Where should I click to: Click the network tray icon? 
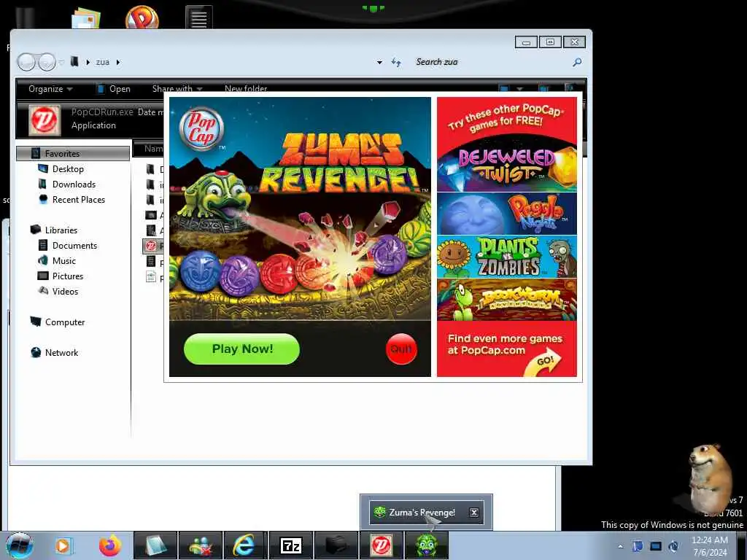point(656,546)
